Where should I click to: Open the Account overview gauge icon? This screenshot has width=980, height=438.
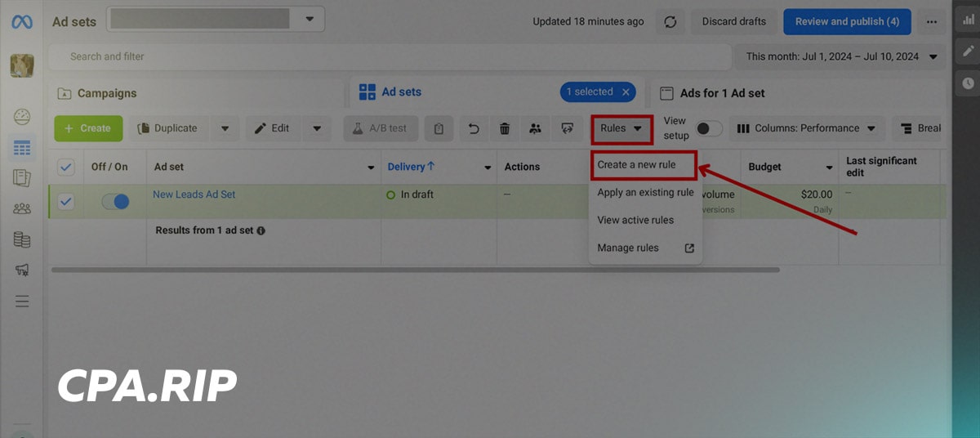22,116
